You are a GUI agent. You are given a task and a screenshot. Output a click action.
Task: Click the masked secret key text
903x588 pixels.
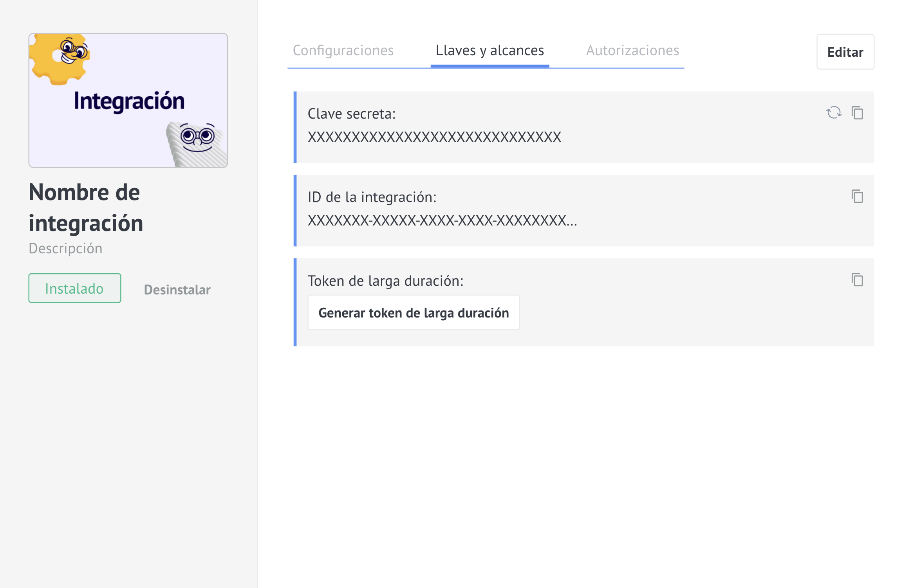pos(434,137)
